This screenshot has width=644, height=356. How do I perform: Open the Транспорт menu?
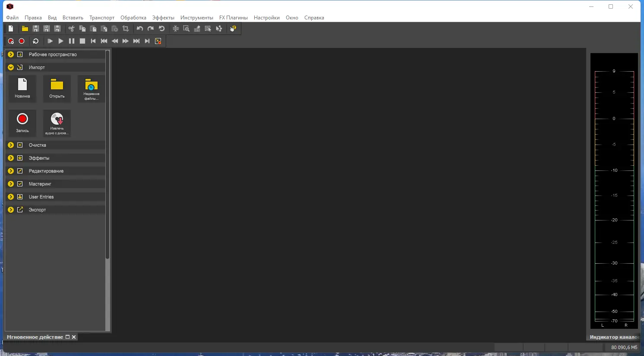click(102, 18)
